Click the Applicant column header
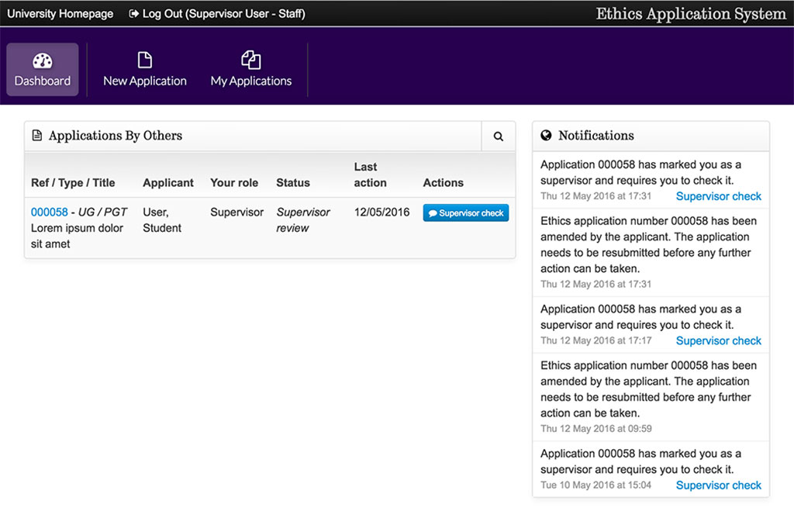Screen dimensions: 794x532 coord(168,183)
